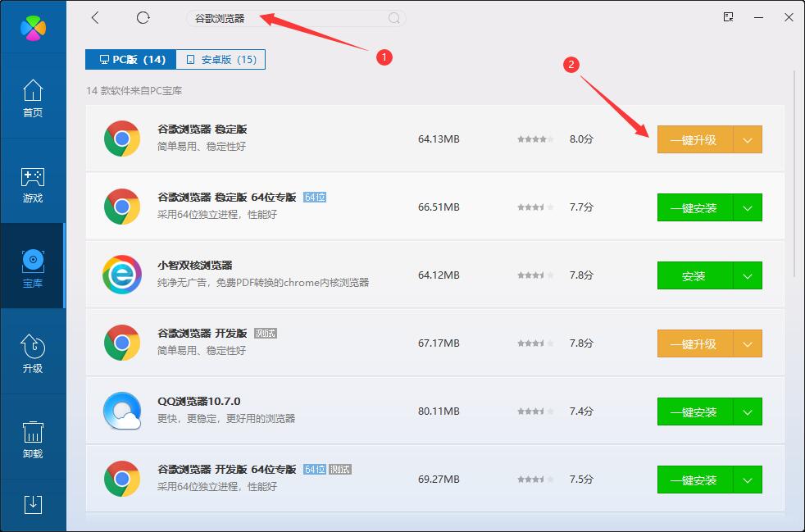Image resolution: width=805 pixels, height=532 pixels.
Task: Click the 66.51MB size value
Action: tap(439, 207)
